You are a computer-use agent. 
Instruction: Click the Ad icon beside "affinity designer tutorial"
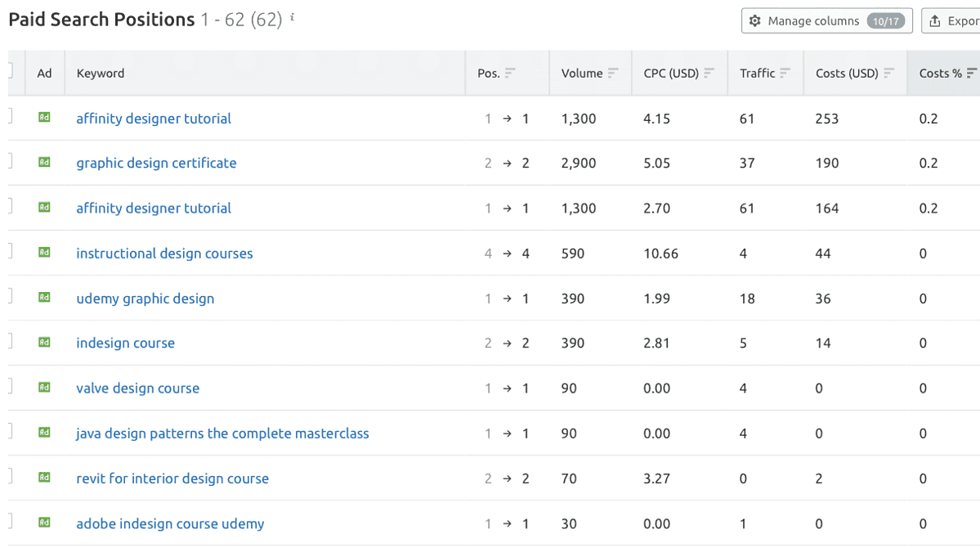(x=43, y=118)
